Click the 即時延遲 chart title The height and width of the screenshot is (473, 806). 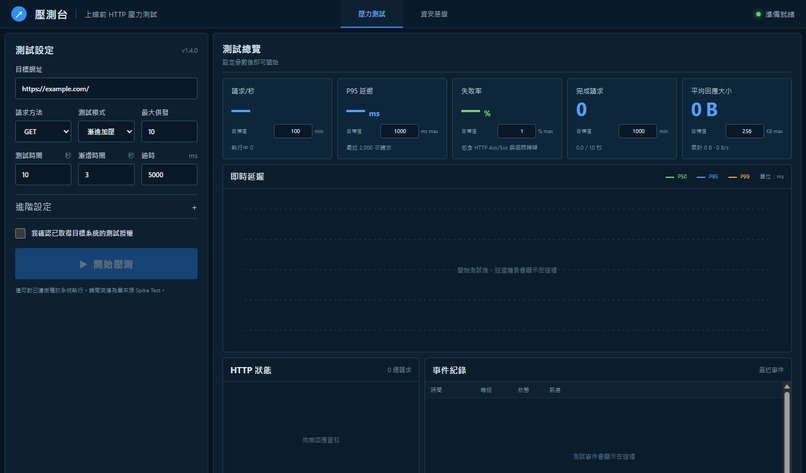pos(247,176)
